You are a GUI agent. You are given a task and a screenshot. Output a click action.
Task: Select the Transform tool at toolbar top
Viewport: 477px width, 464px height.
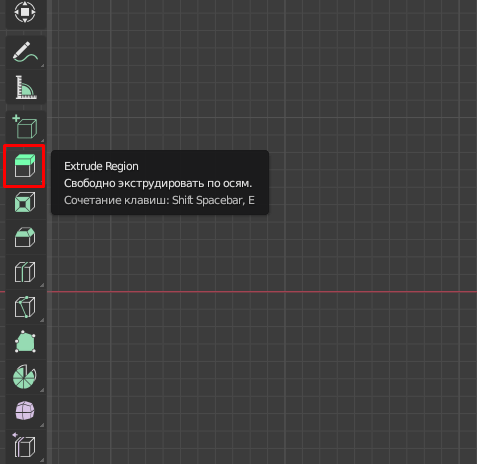tap(25, 13)
